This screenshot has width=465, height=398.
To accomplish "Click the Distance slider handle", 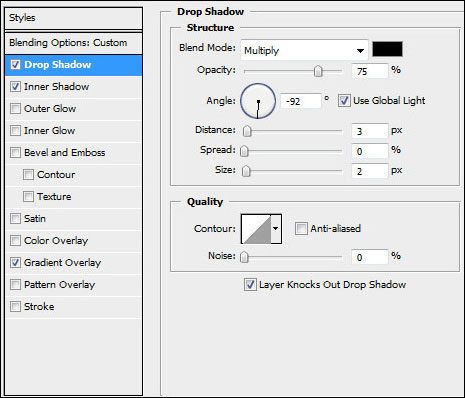I will [x=247, y=131].
